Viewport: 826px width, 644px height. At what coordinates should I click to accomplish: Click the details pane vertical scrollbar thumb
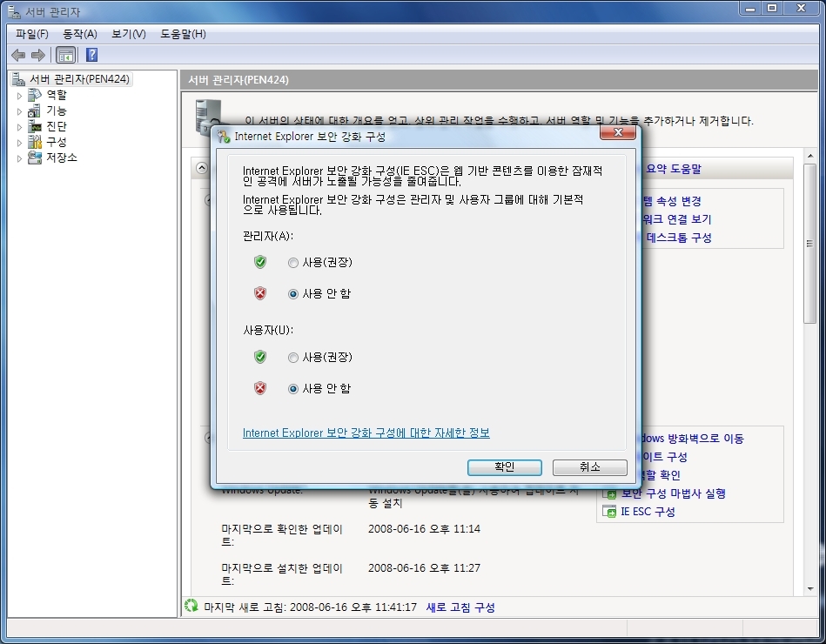(810, 244)
